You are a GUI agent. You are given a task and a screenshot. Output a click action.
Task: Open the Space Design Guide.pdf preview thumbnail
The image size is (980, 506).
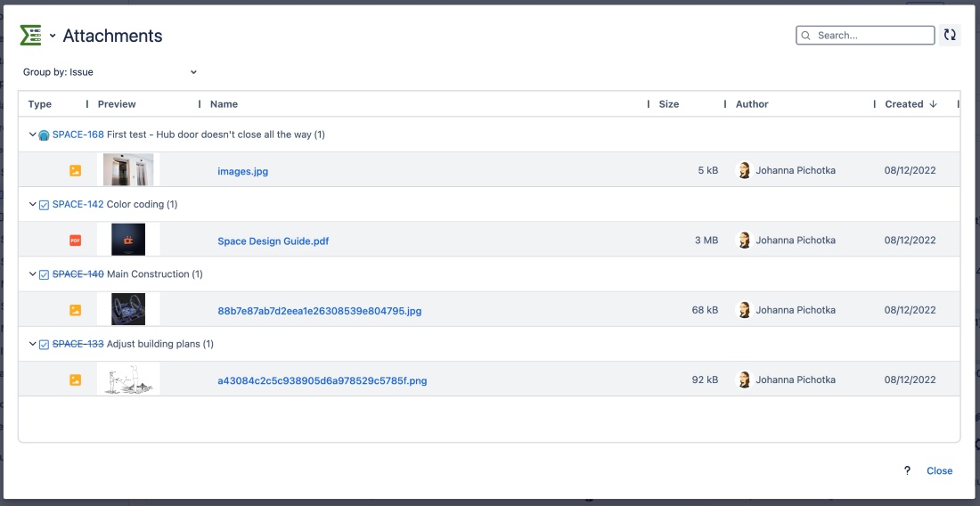click(x=128, y=240)
